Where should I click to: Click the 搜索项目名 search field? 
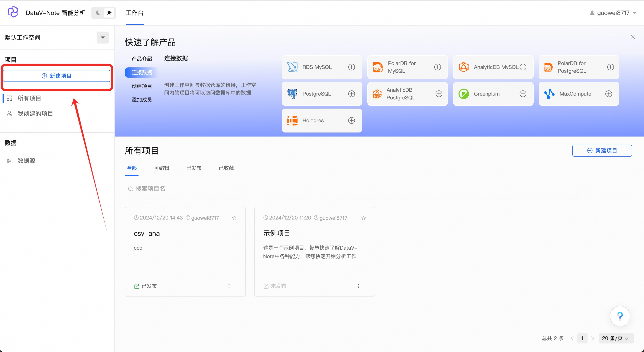[150, 189]
